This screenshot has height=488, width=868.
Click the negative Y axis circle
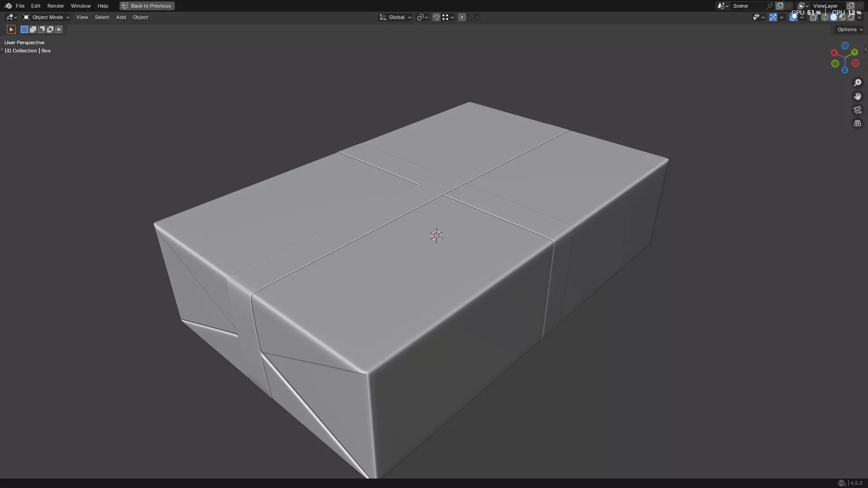click(x=835, y=64)
